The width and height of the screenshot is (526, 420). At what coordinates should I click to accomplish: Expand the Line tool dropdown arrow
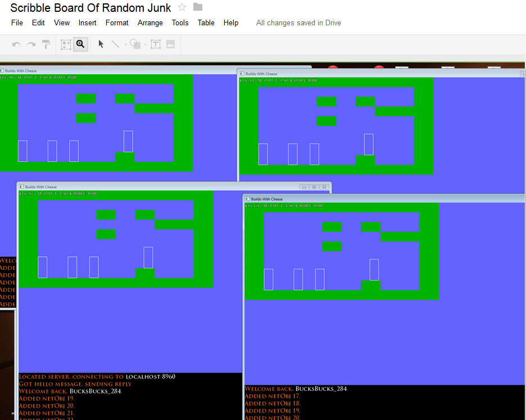coord(125,45)
